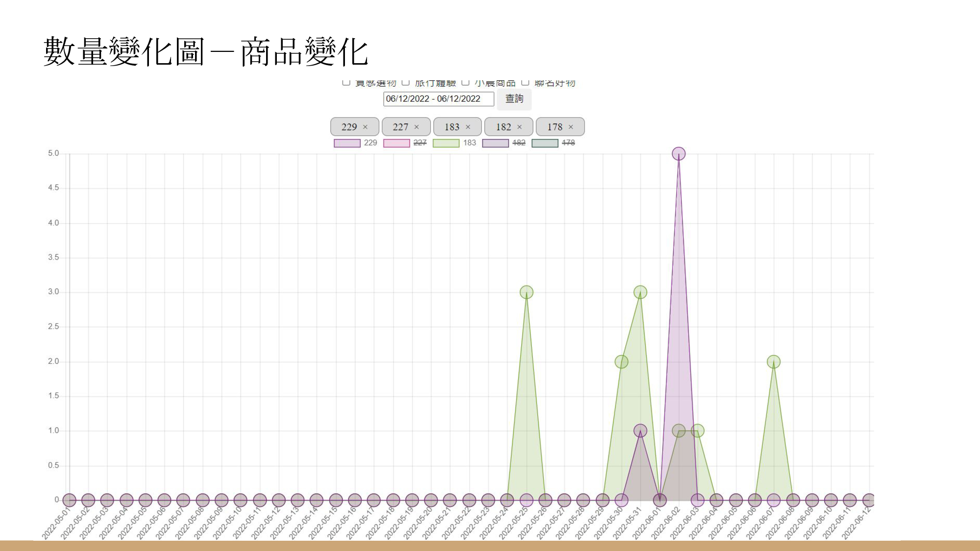This screenshot has width=980, height=551.
Task: Click the green peak marker at 2022-05-31
Action: 640,292
